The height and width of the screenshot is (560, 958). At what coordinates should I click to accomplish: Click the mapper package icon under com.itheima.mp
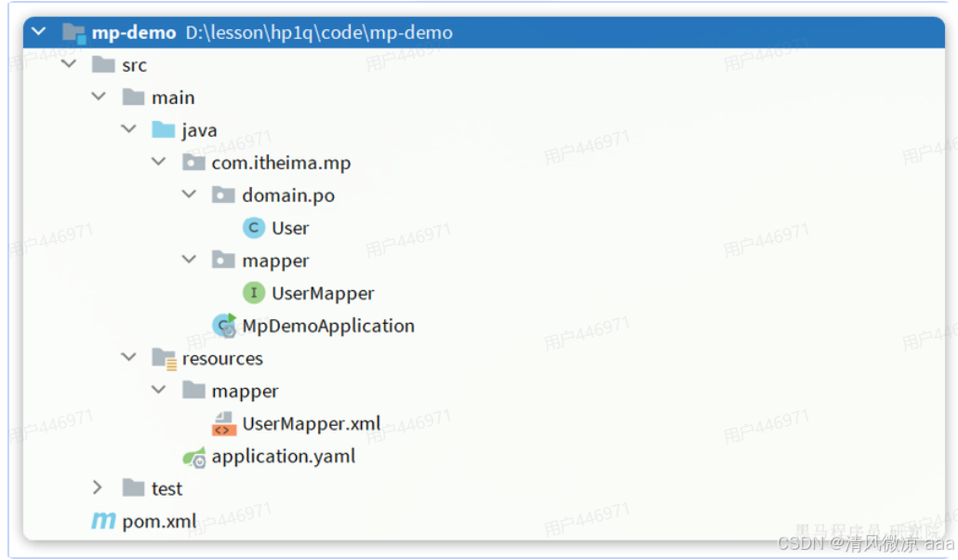pyautogui.click(x=223, y=260)
